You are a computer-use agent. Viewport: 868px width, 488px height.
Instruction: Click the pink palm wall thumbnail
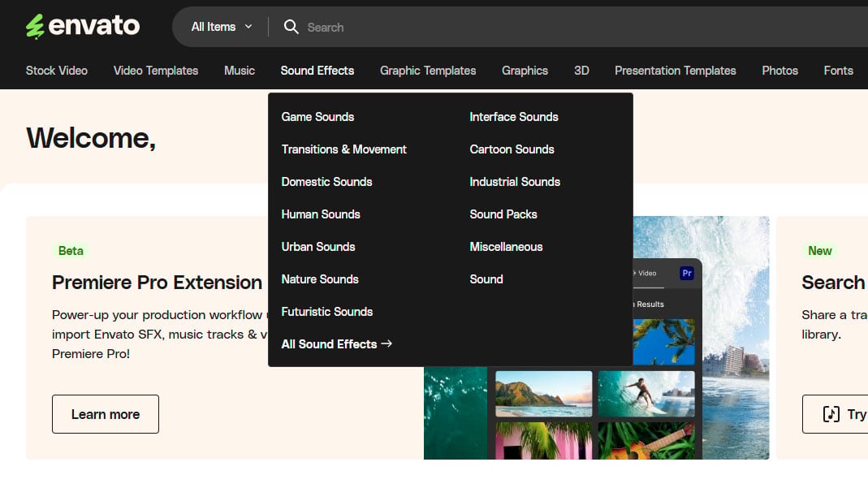[543, 441]
